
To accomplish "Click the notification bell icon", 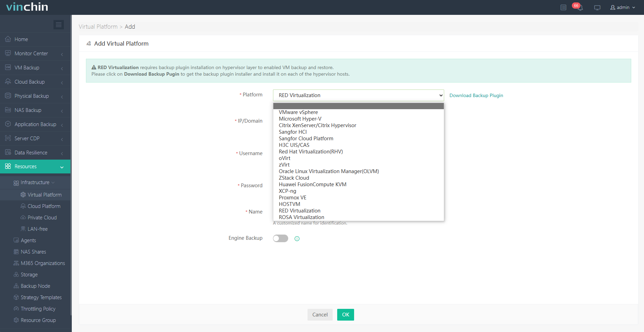I will coord(580,8).
